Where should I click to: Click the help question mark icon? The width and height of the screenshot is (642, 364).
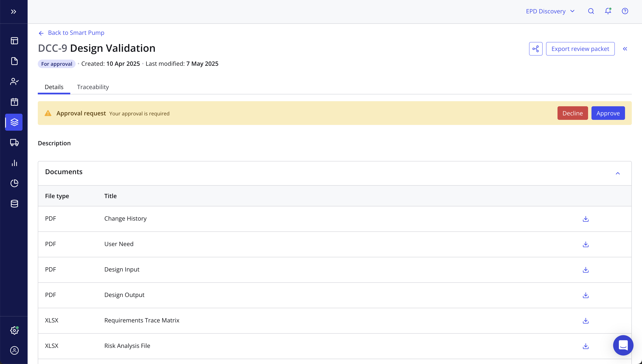(625, 11)
